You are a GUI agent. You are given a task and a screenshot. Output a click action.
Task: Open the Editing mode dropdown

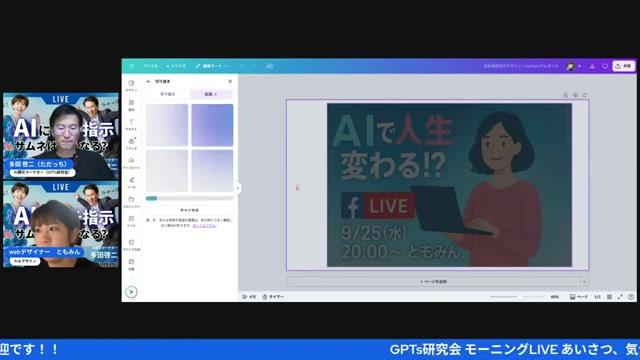pos(211,66)
